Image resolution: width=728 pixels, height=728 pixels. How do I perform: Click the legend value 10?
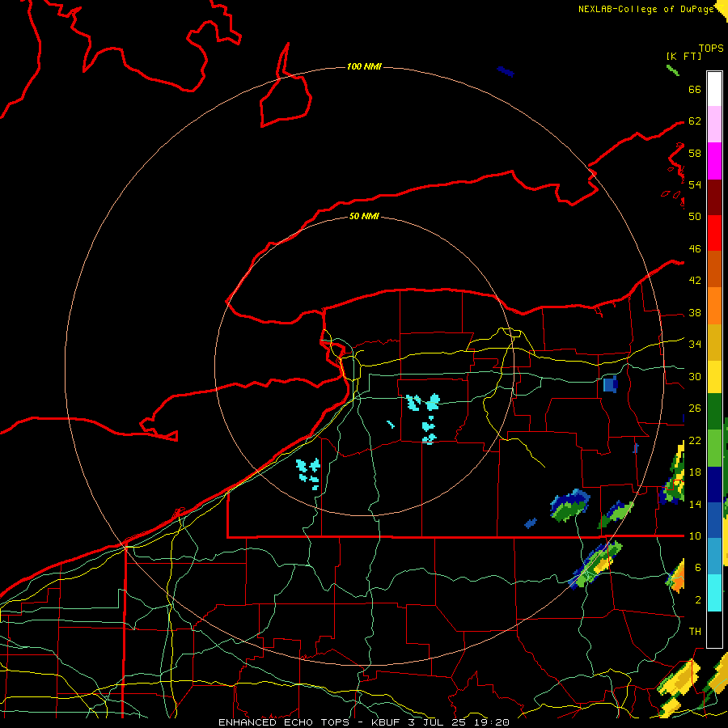click(695, 535)
